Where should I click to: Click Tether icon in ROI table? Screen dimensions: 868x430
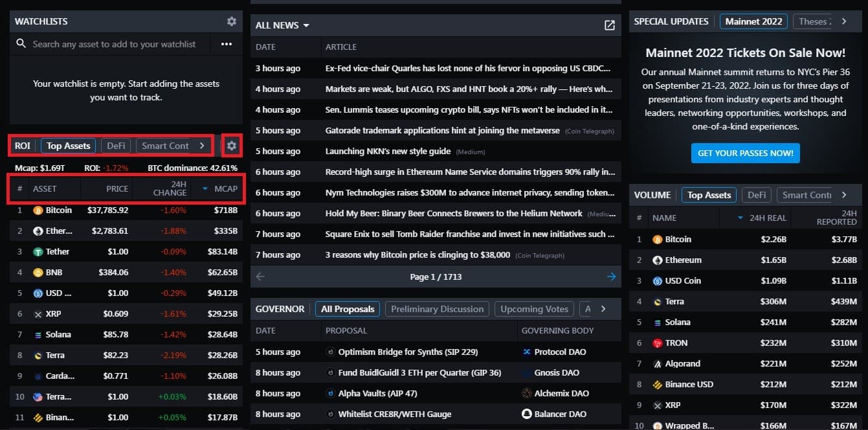coord(38,252)
